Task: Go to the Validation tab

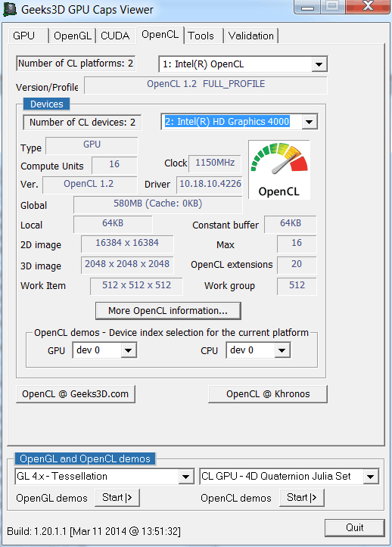Action: click(251, 36)
